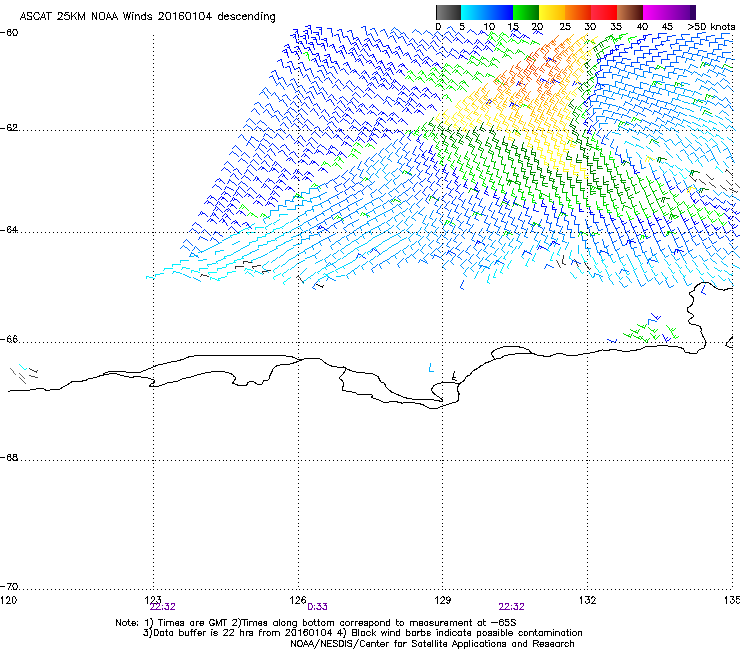
Task: Click the magenta 40-45 knots legend segment
Action: point(656,12)
